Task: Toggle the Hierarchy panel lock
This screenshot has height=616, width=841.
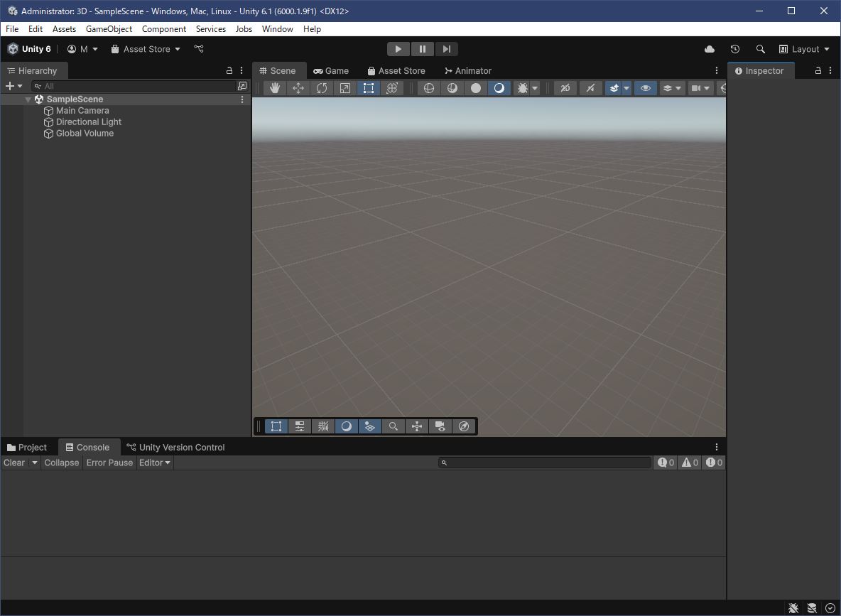Action: [x=229, y=70]
